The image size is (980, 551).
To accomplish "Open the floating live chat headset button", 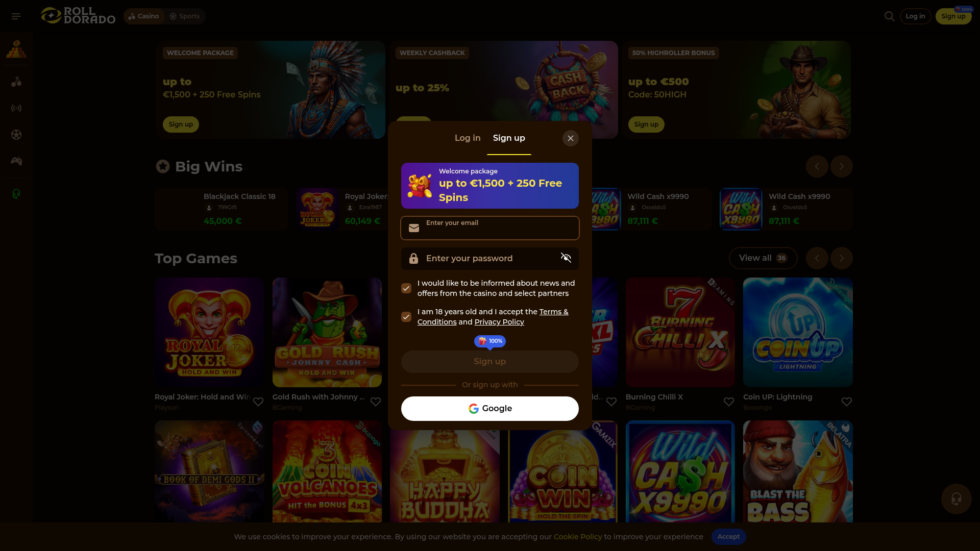I will click(x=957, y=499).
